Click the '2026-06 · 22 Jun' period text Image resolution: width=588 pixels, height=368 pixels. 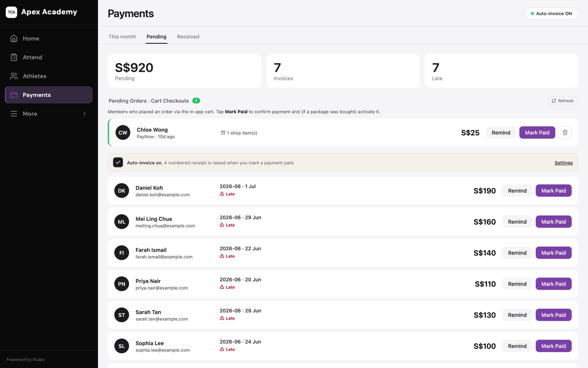click(x=240, y=248)
